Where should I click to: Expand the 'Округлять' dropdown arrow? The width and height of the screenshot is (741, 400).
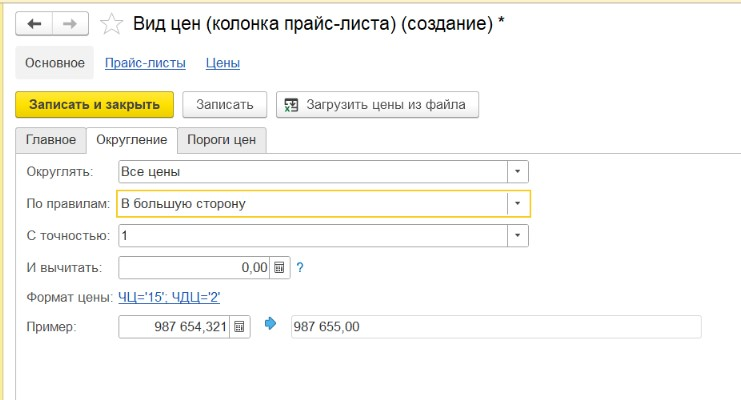click(517, 172)
